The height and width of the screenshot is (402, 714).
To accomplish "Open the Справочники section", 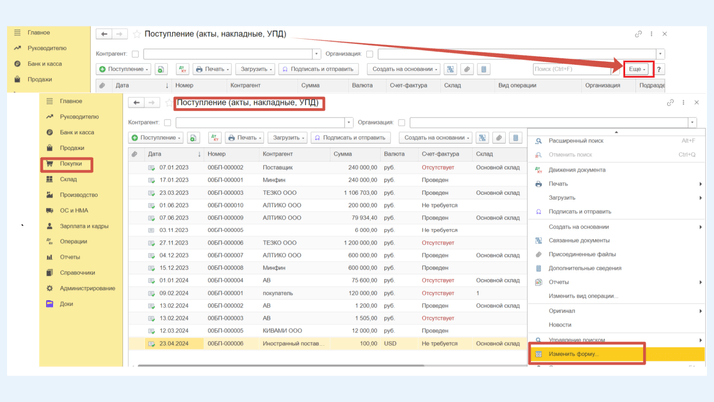I will click(77, 272).
